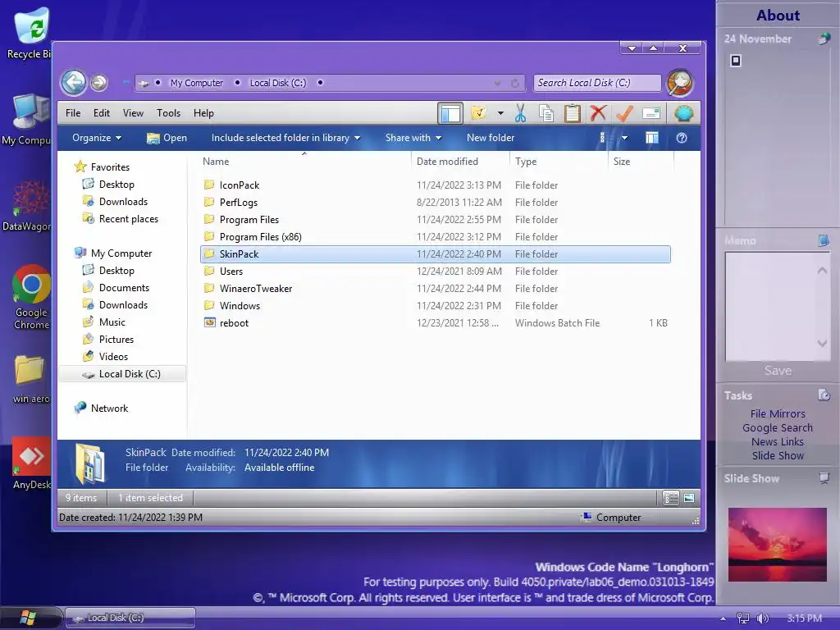Toggle the checkbox under 24 November
840x630 pixels.
(x=736, y=61)
